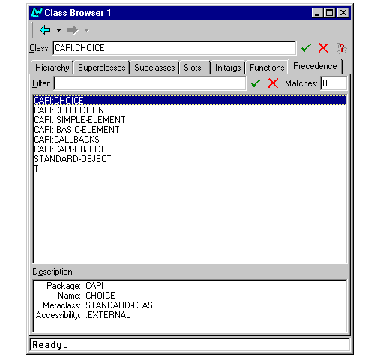Click the Package CAPI description line
This screenshot has height=360, width=381.
coord(75,286)
